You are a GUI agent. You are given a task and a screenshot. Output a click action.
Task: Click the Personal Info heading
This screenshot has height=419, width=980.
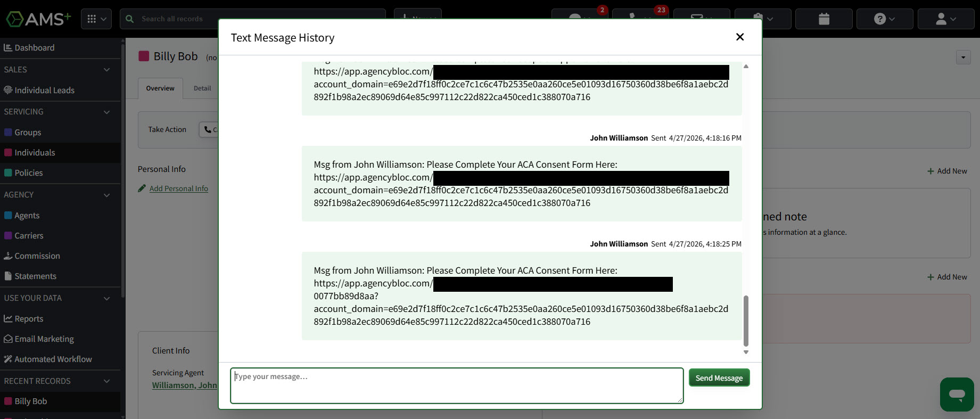tap(162, 169)
